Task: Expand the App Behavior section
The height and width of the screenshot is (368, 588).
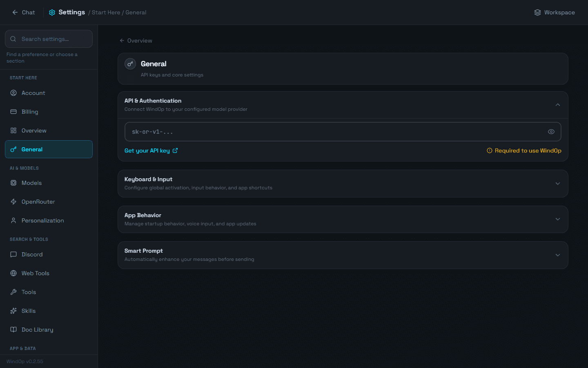Action: (x=343, y=219)
